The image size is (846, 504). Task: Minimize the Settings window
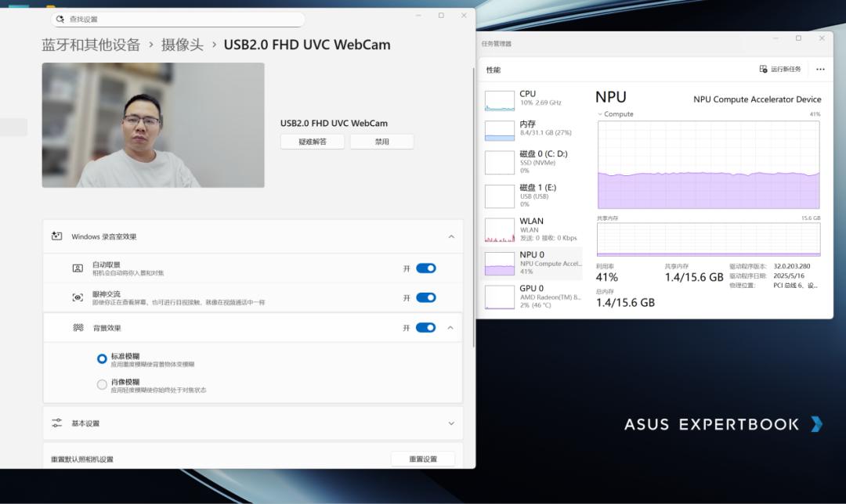[418, 16]
